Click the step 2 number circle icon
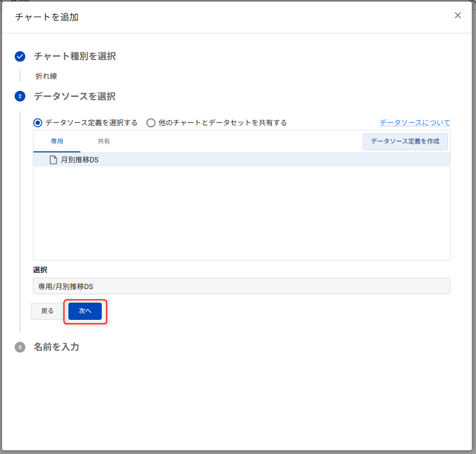The height and width of the screenshot is (454, 476). pos(20,97)
